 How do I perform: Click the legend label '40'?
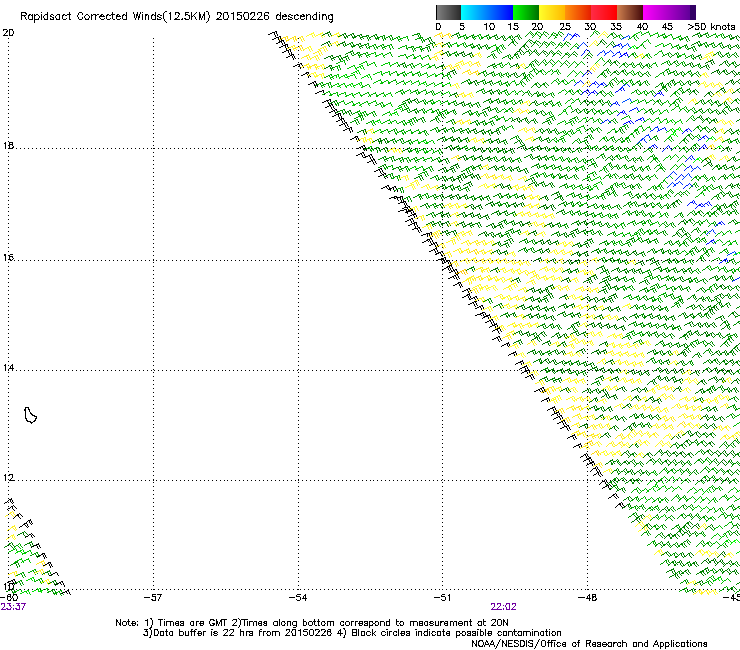point(642,27)
